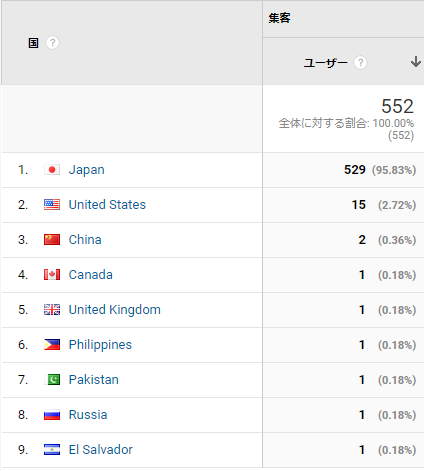Click the sort descending arrow in ユーザー column
The image size is (424, 471).
[415, 62]
